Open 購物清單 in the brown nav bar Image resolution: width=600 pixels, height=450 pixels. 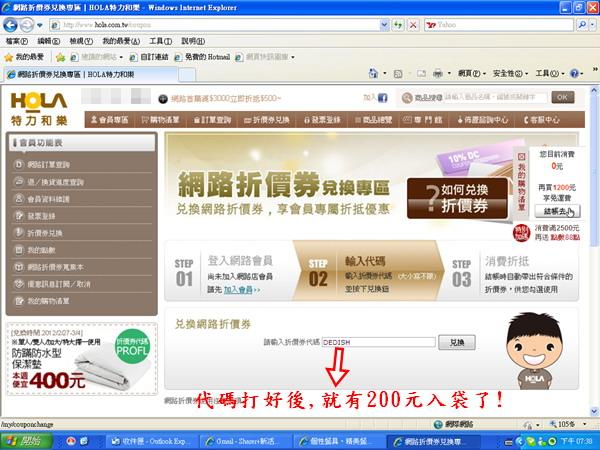(160, 120)
